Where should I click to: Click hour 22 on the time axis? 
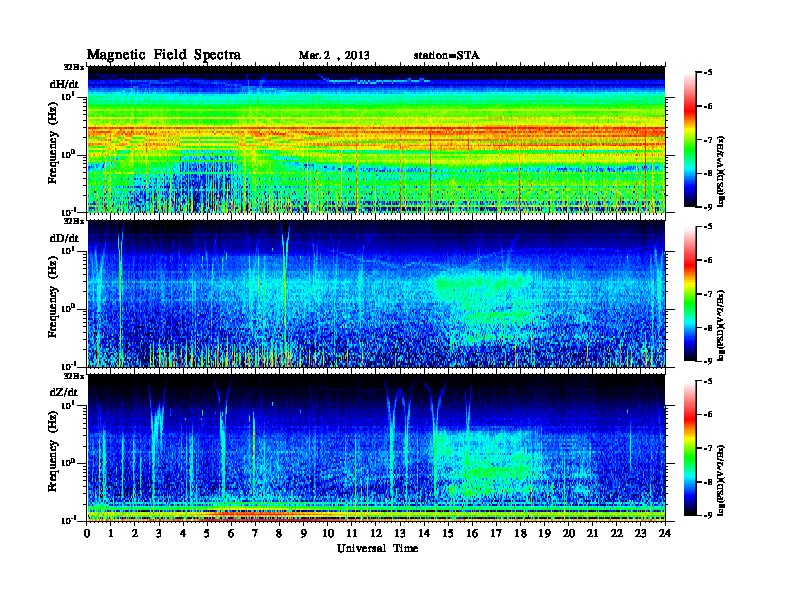click(x=617, y=534)
